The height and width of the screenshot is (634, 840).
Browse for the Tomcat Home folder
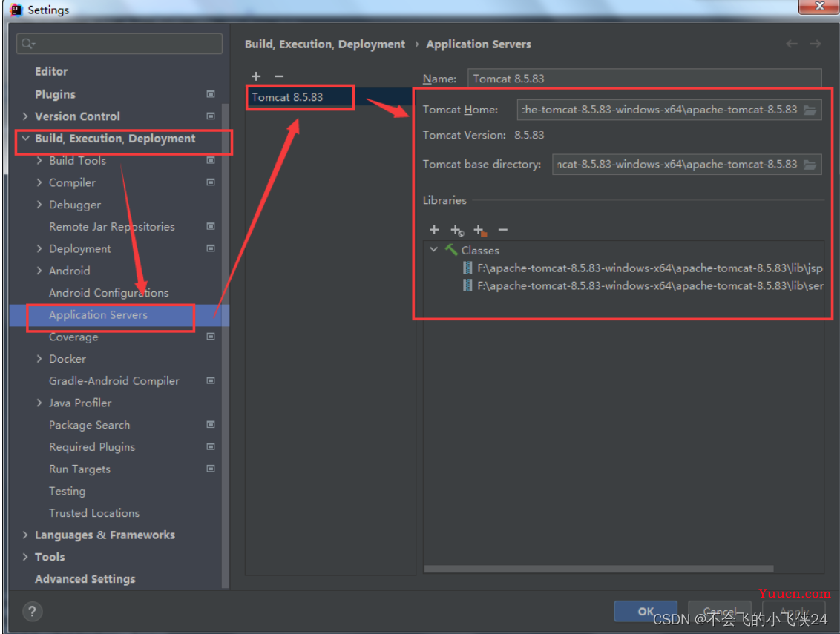810,110
